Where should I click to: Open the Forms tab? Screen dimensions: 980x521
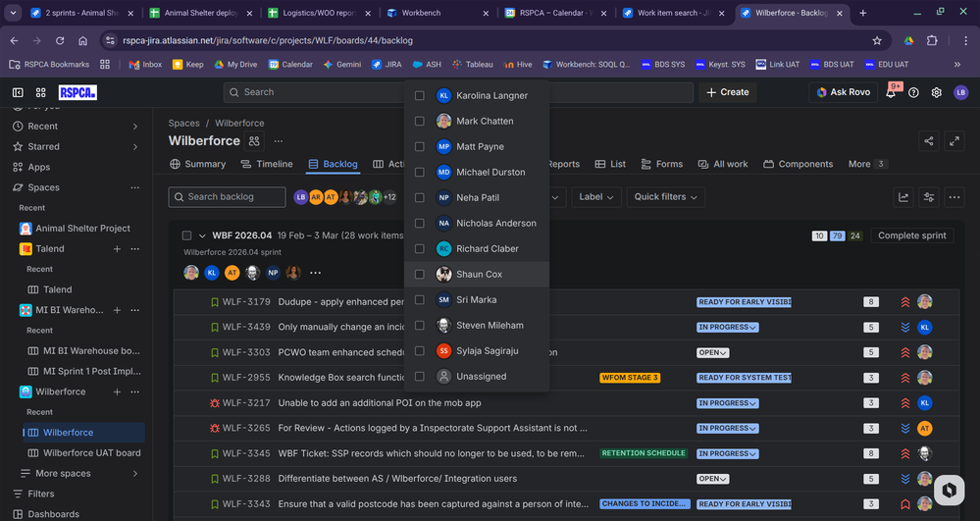point(662,164)
